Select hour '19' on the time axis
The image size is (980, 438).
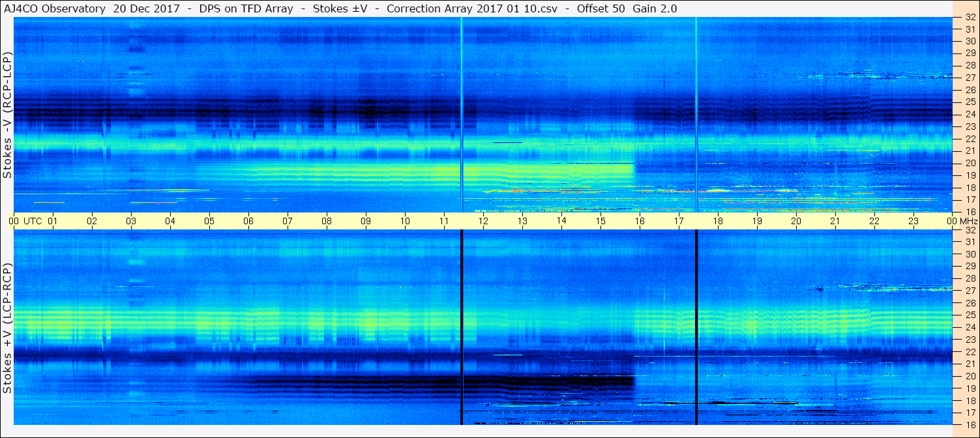tap(757, 221)
